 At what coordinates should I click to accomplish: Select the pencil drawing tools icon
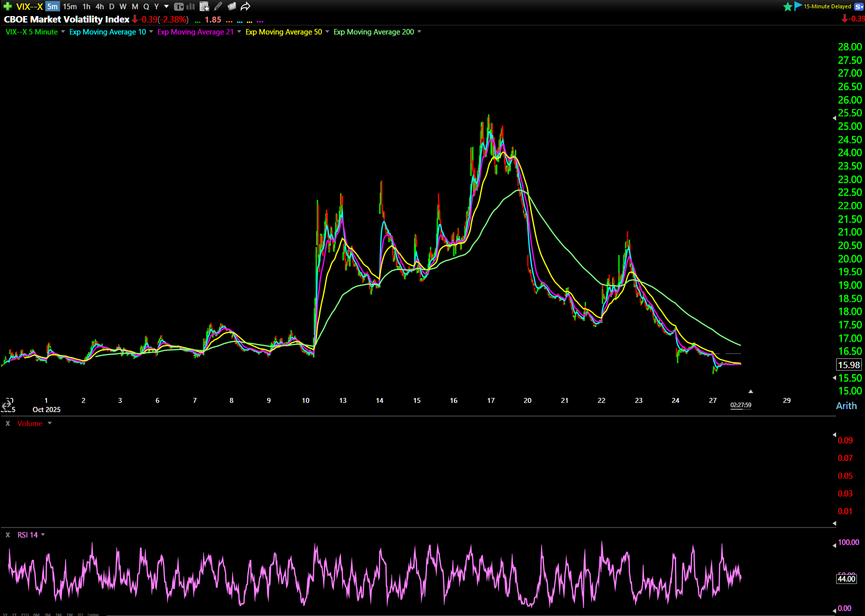[218, 6]
